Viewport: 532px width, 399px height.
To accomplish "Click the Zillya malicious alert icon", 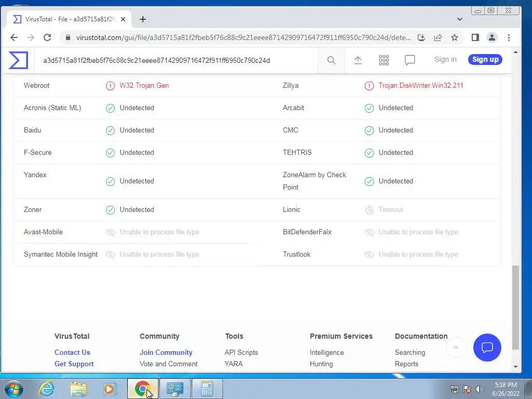I will (x=369, y=86).
